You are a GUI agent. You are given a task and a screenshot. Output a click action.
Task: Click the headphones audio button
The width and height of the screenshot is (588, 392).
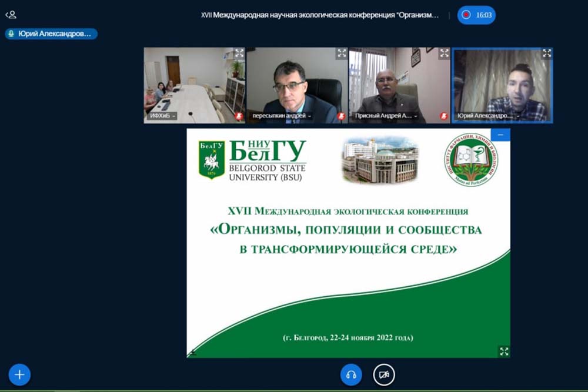click(351, 374)
